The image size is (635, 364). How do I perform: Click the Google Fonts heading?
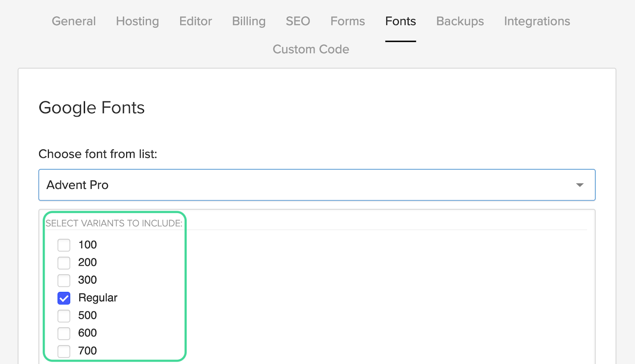[91, 107]
